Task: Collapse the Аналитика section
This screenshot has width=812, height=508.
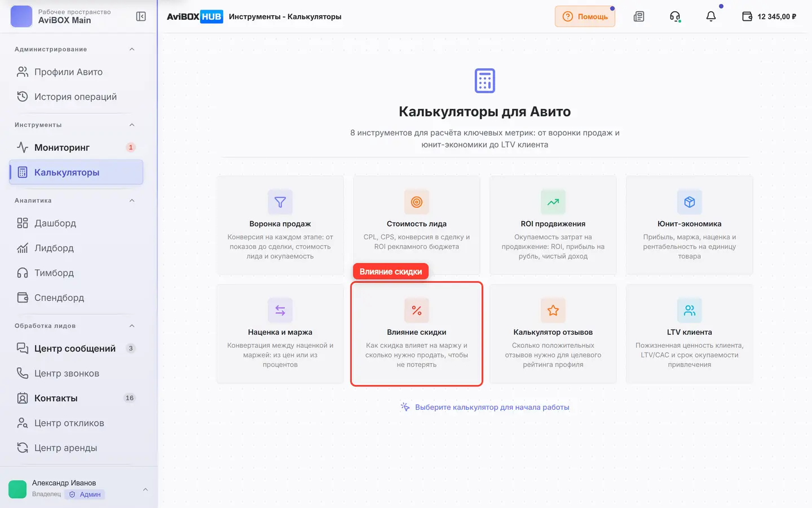Action: 132,200
